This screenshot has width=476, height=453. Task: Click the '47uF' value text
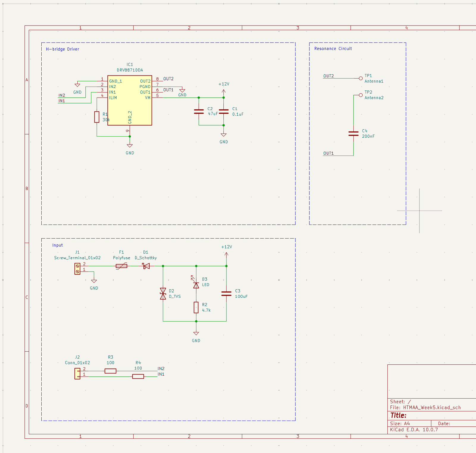[x=213, y=114]
